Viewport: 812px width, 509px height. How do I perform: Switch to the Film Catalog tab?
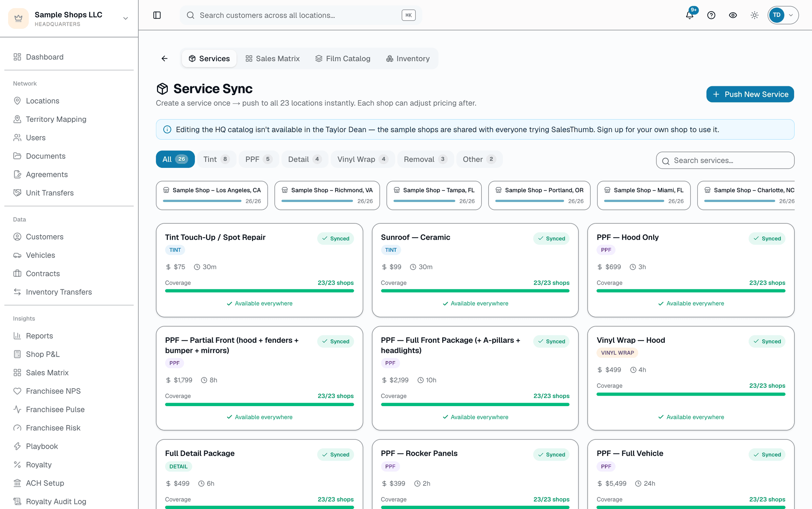(343, 59)
